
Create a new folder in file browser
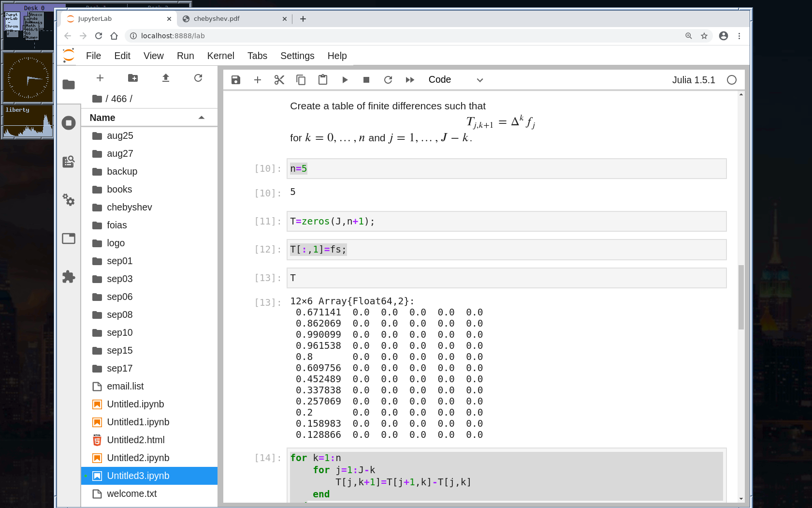[133, 78]
